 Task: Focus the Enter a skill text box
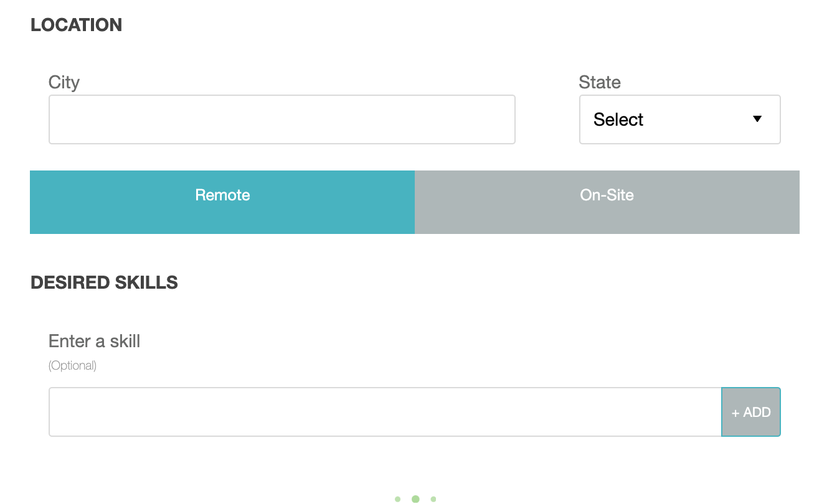point(385,412)
